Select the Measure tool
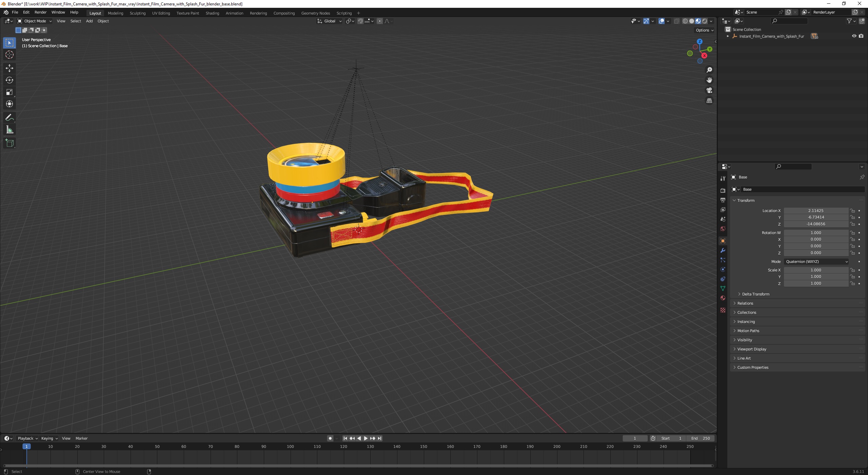 coord(9,130)
